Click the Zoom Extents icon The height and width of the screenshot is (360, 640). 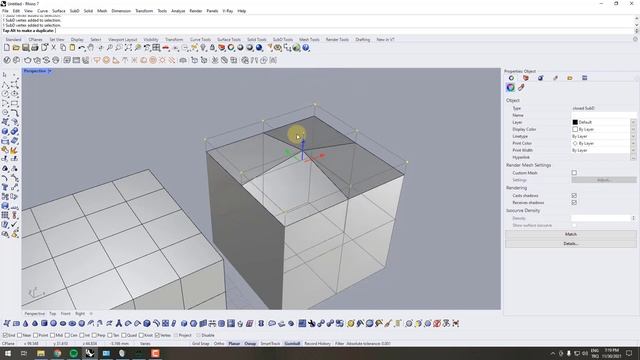click(128, 48)
